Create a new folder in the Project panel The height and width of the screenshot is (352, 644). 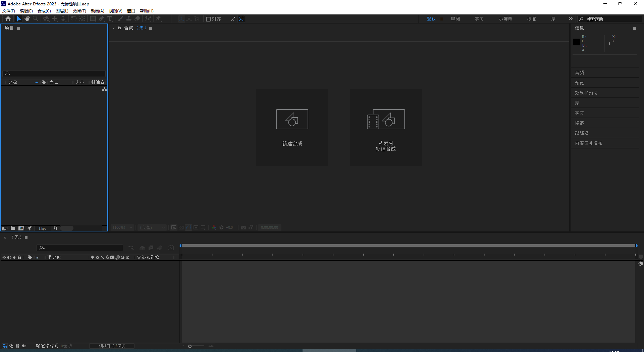point(13,228)
